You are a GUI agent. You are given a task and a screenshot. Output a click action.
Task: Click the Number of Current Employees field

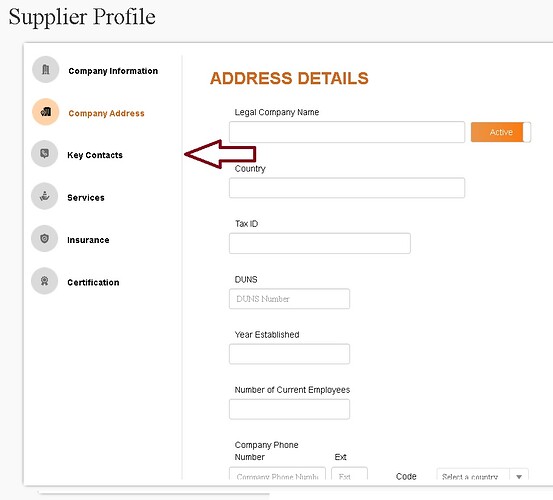289,409
